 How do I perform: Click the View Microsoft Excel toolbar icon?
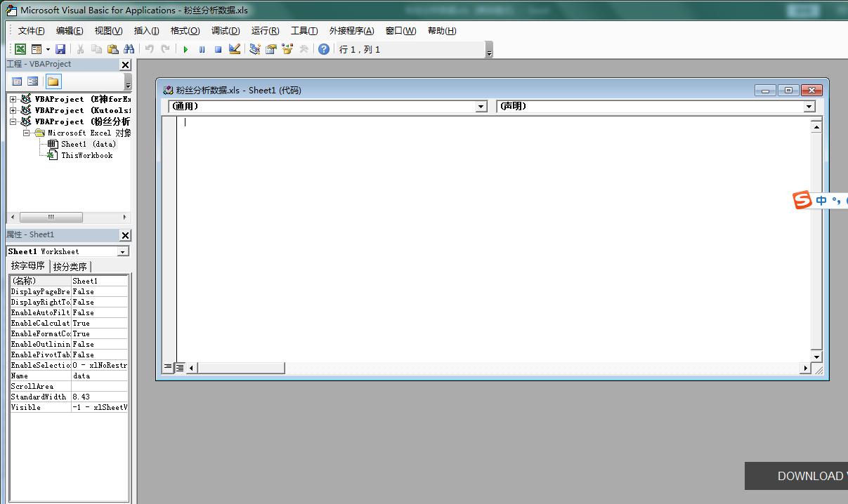[x=20, y=49]
